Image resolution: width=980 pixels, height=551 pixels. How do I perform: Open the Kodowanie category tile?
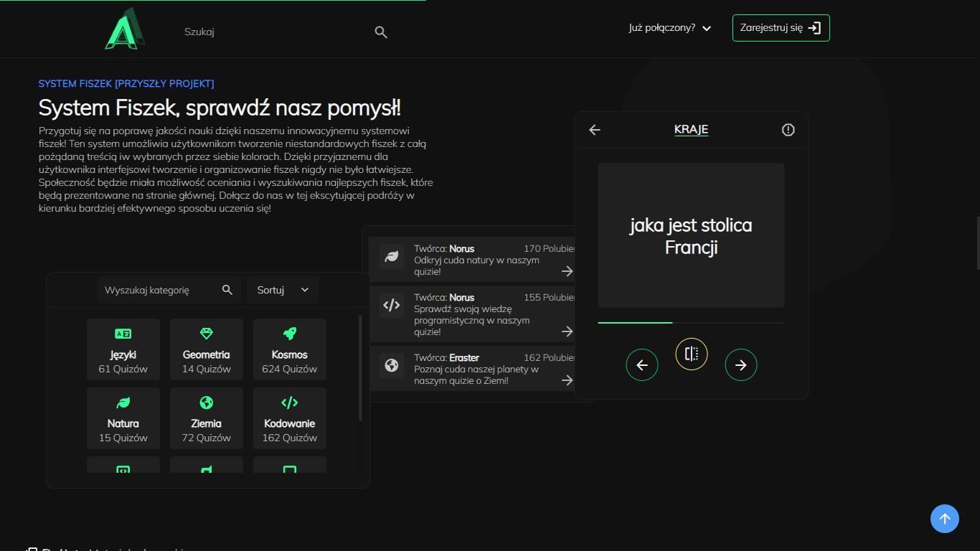(290, 420)
